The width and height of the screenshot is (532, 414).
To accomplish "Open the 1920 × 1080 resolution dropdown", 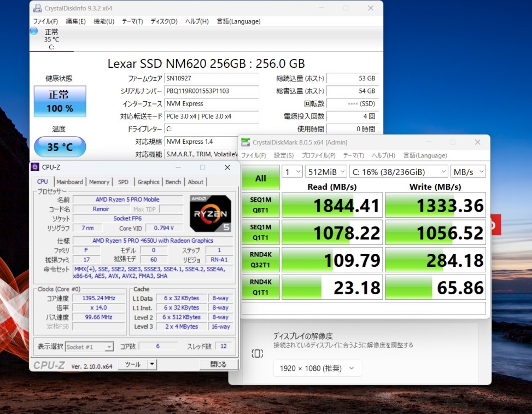I will tap(318, 368).
